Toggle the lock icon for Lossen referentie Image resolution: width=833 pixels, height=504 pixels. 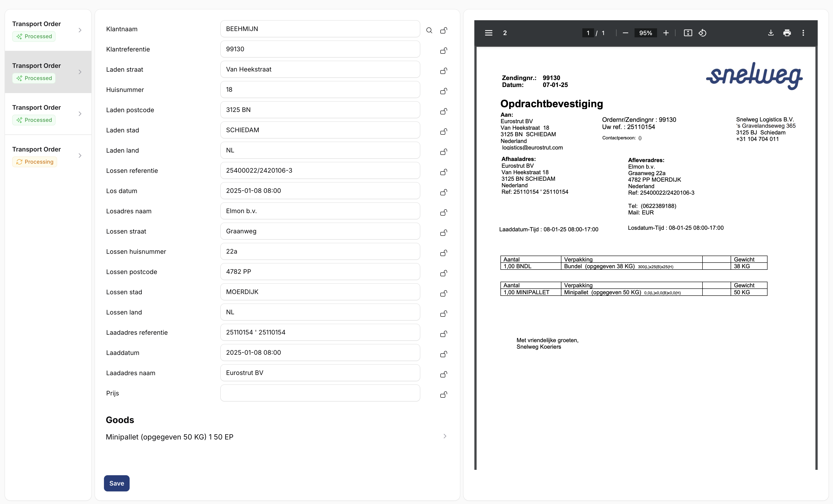pos(444,172)
